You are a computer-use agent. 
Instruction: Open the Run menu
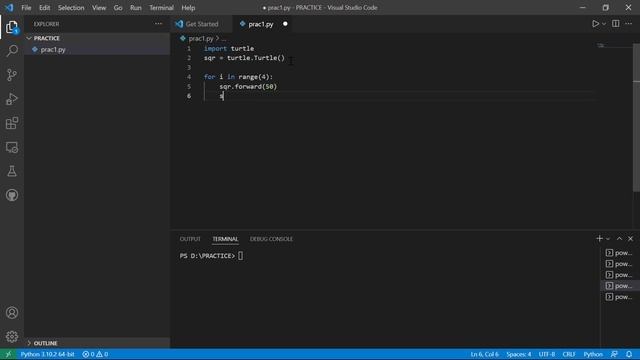[x=136, y=7]
